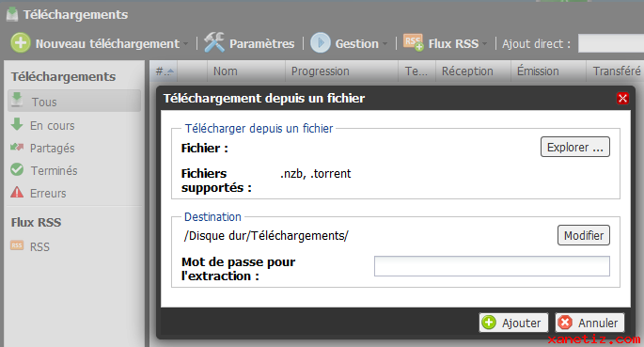Open the Nouveau téléchargement menu label
The height and width of the screenshot is (347, 644).
[x=107, y=43]
